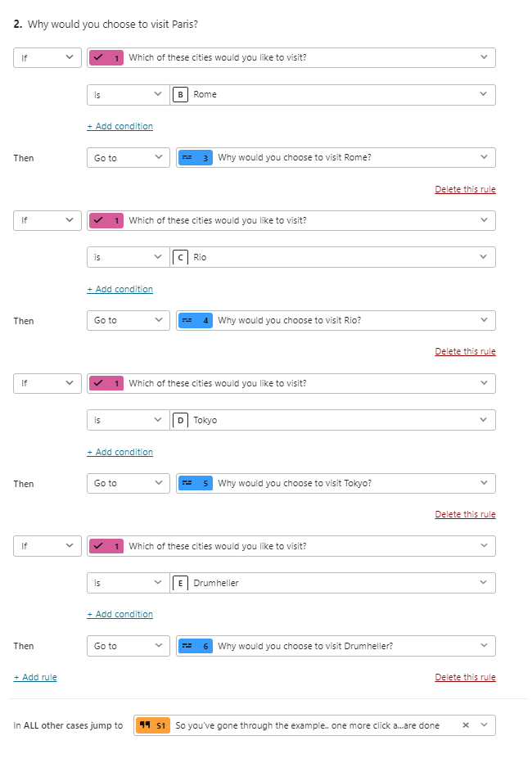Viewport: 532px width, 763px height.
Task: Click the blue question 4 Rio badge icon
Action: (x=196, y=321)
